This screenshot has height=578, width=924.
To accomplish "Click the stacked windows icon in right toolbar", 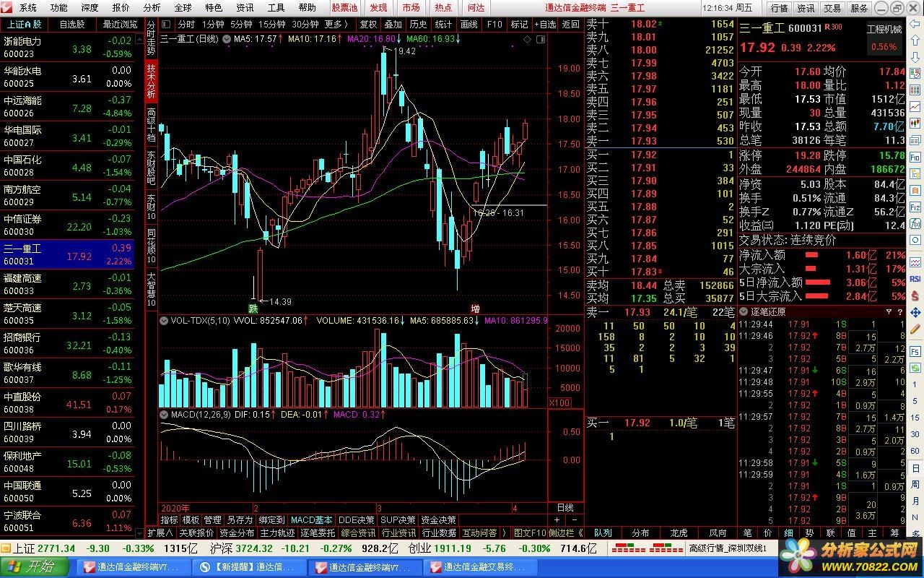I will point(915,140).
